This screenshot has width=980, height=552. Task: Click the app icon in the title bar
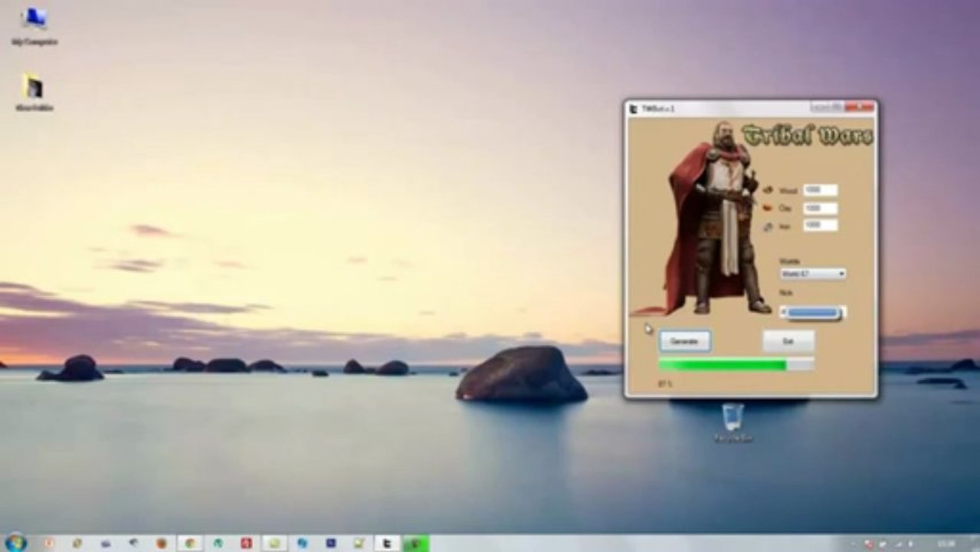point(634,109)
